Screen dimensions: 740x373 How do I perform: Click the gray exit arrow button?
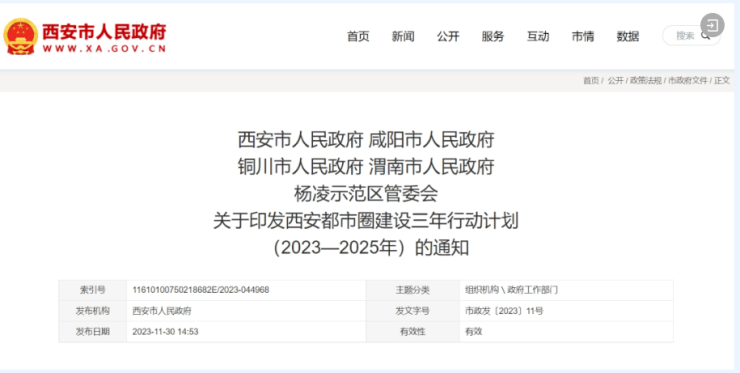[x=712, y=25]
